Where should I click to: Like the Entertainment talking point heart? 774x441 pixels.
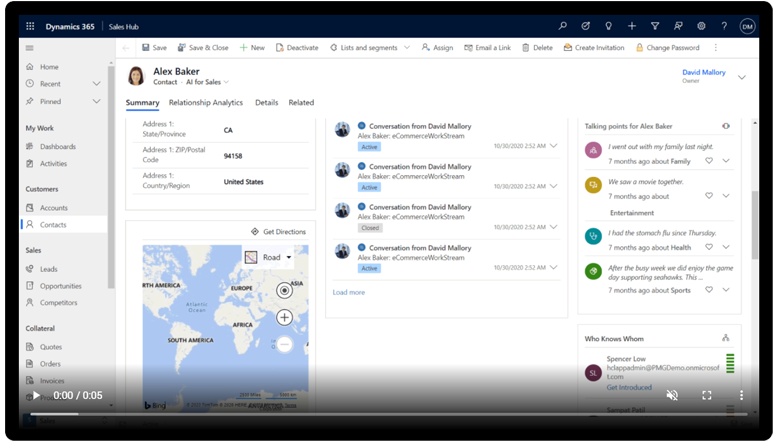(709, 196)
